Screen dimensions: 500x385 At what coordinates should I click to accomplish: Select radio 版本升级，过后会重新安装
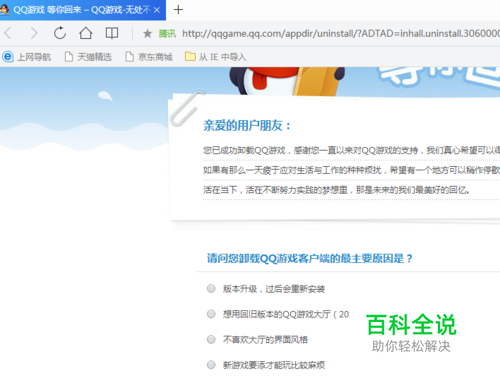click(x=211, y=288)
